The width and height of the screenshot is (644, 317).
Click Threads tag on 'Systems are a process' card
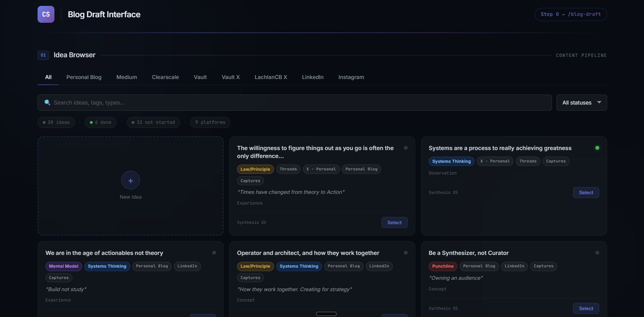tap(528, 161)
